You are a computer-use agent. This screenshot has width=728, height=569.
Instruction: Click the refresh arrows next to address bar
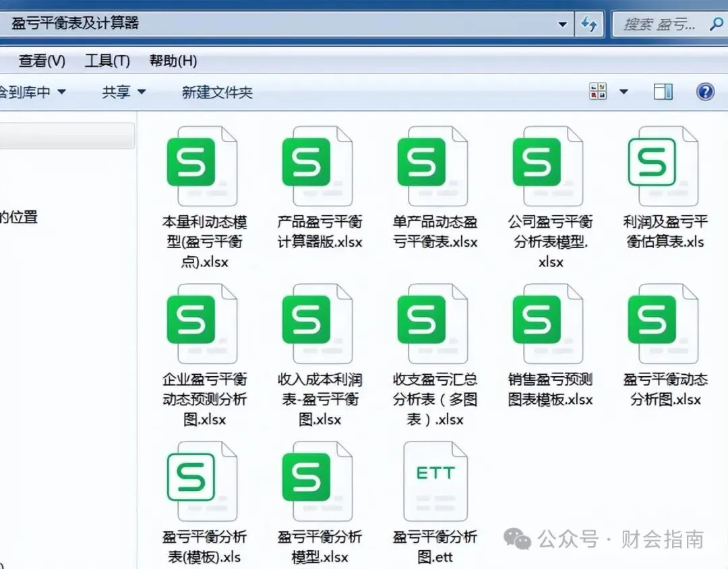588,23
